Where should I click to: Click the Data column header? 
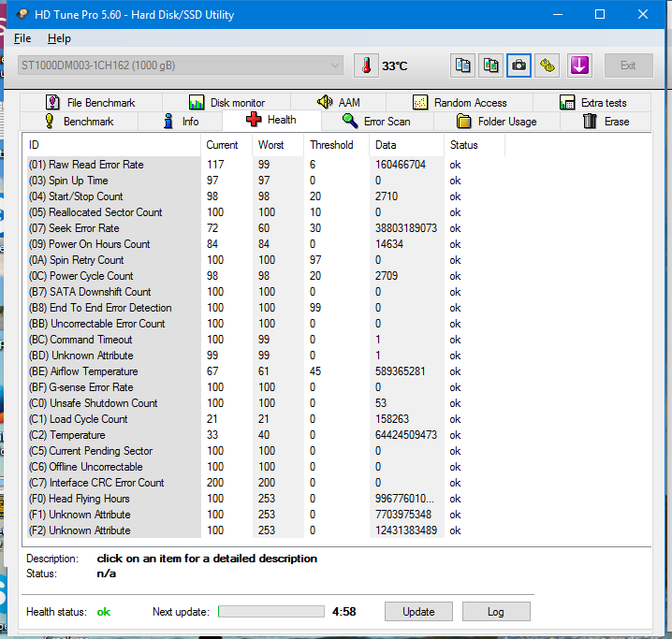pyautogui.click(x=406, y=145)
